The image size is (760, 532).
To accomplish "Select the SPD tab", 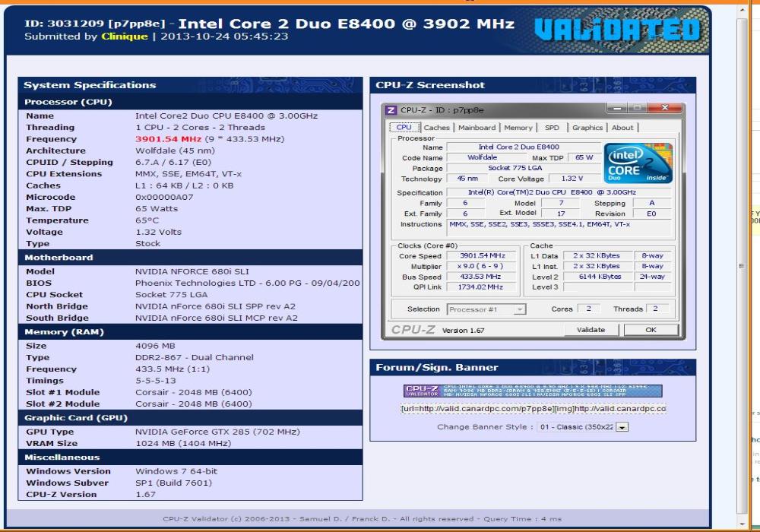I will pos(552,128).
